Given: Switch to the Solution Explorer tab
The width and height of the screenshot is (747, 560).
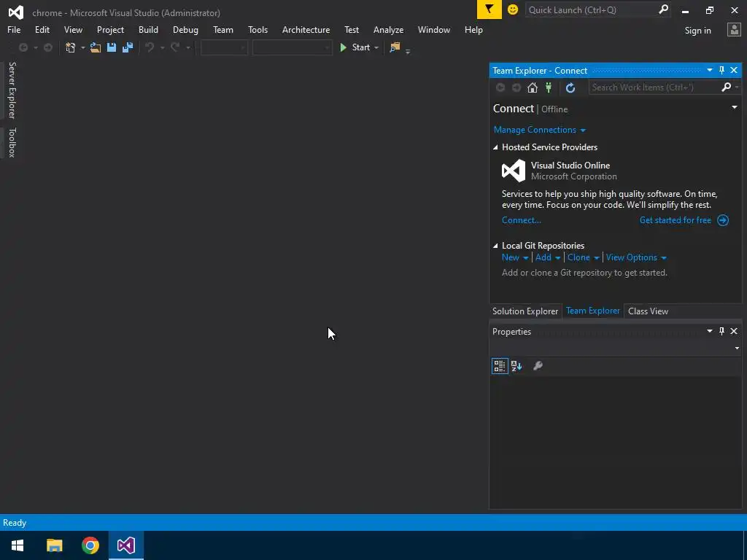Looking at the screenshot, I should click(525, 311).
